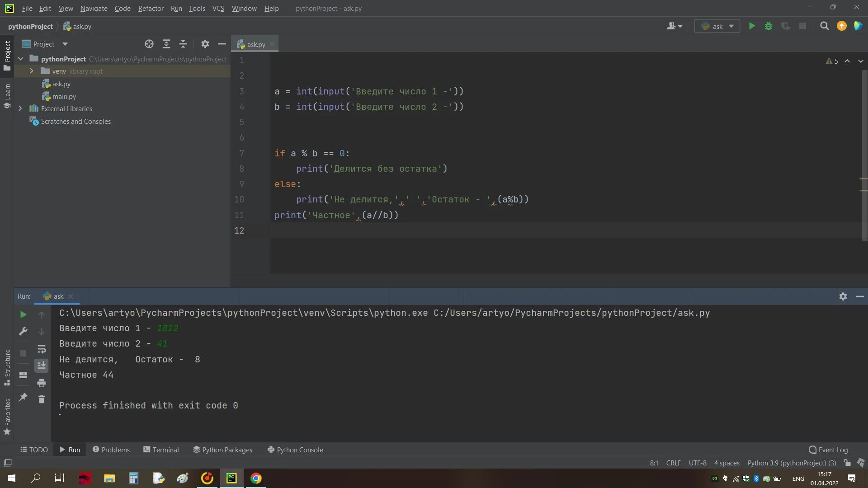The image size is (868, 488).
Task: Select opened file locate target icon
Action: point(149,44)
